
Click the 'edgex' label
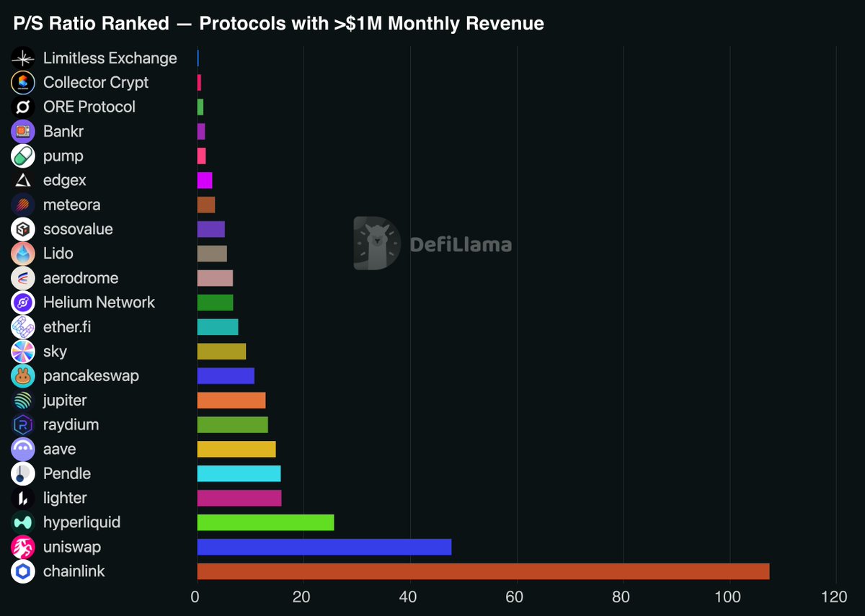tap(65, 181)
